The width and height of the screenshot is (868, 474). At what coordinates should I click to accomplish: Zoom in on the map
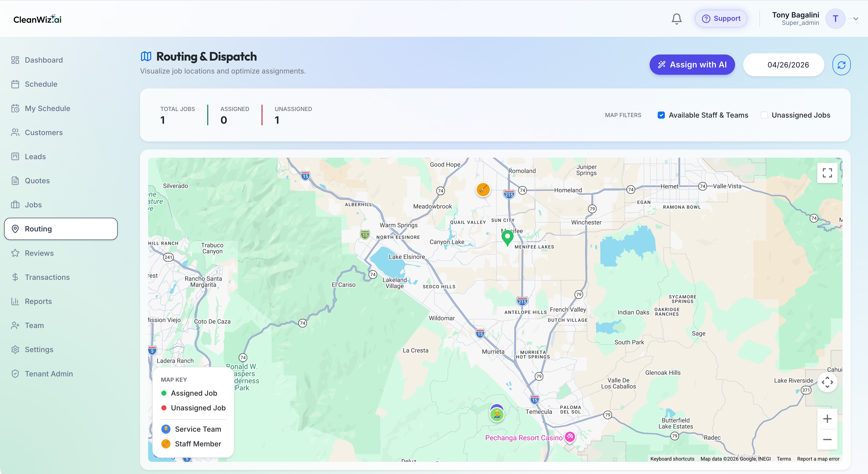pyautogui.click(x=827, y=419)
